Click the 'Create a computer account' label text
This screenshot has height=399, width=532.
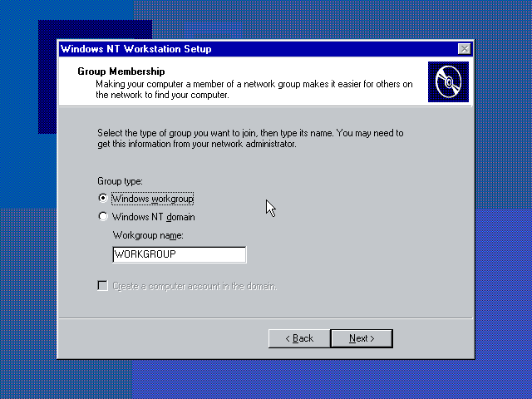click(195, 286)
